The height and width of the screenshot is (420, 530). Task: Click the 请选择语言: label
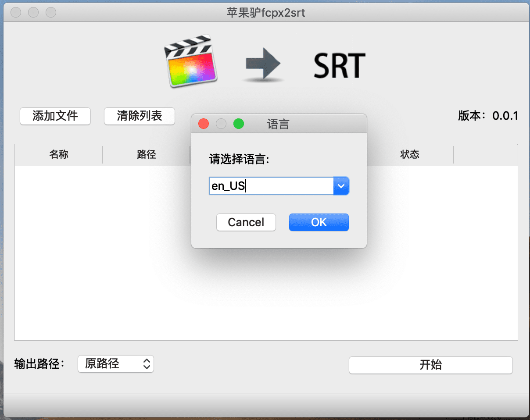click(x=239, y=160)
